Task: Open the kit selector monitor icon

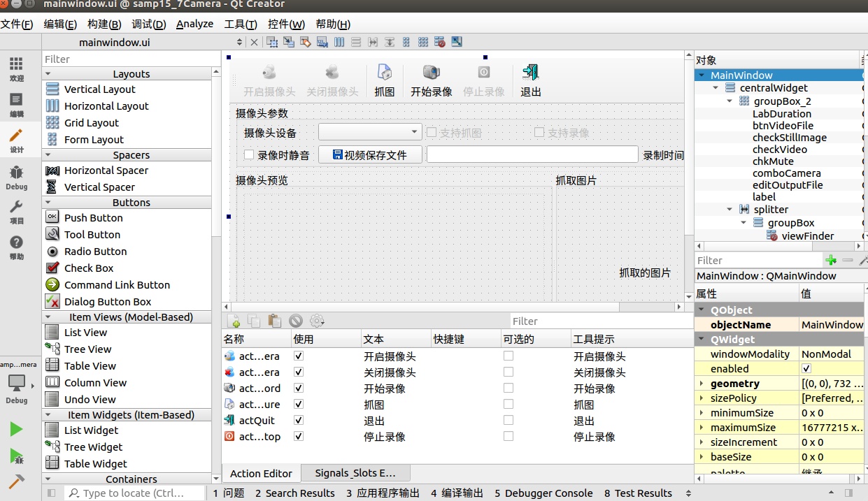Action: tap(16, 382)
